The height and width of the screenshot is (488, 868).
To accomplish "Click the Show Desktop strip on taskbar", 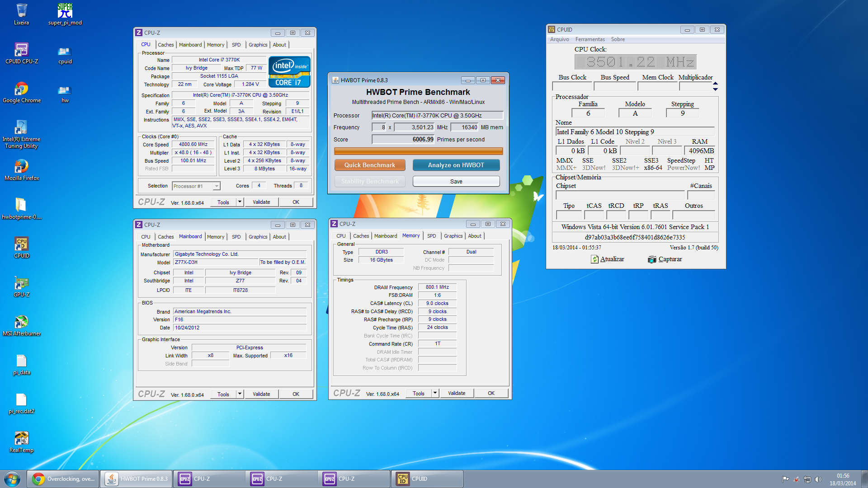I will click(864, 479).
